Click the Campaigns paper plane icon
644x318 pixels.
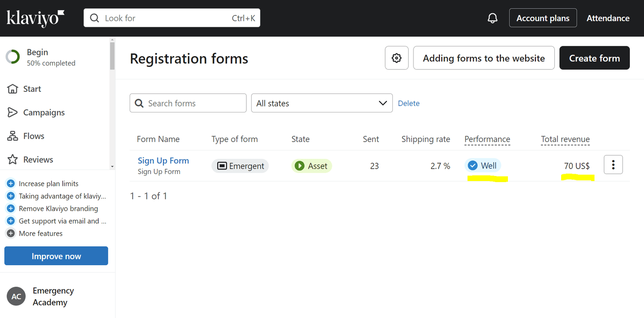click(13, 112)
